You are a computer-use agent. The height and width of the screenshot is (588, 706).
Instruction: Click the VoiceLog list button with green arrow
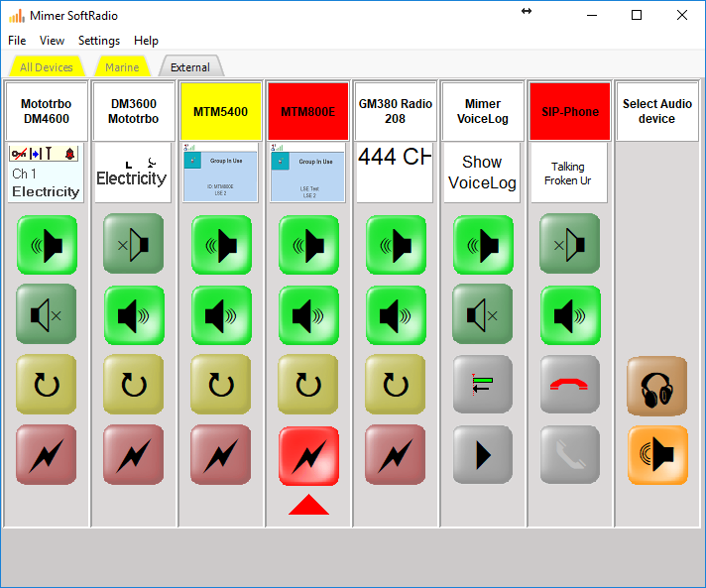[482, 385]
